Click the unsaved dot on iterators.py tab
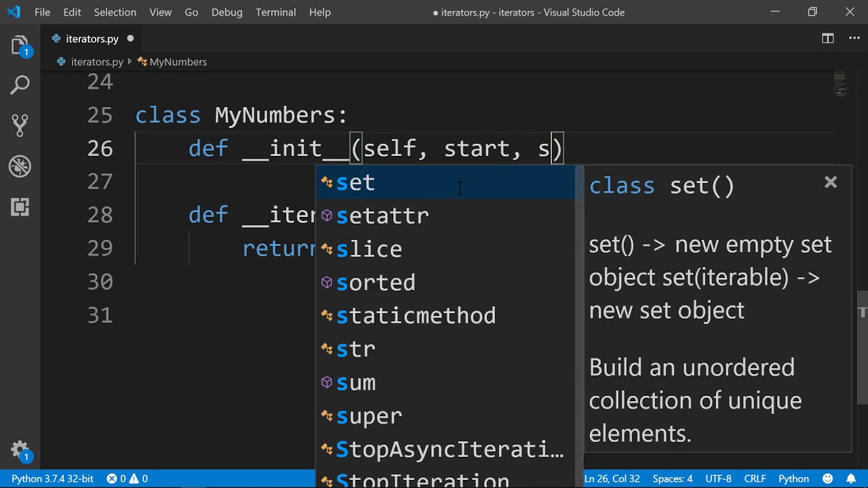Image resolution: width=868 pixels, height=488 pixels. (130, 39)
